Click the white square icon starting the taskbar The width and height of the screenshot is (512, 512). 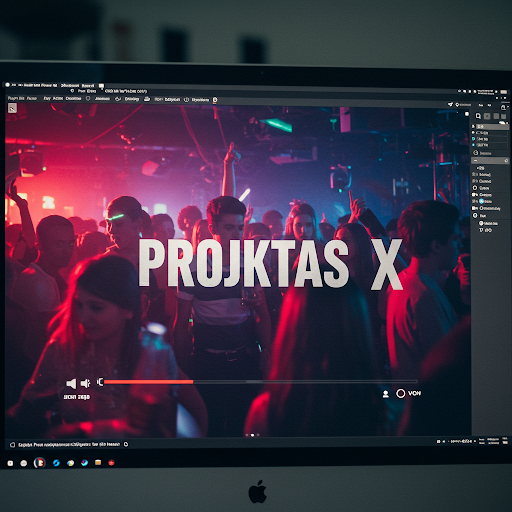click(x=10, y=463)
